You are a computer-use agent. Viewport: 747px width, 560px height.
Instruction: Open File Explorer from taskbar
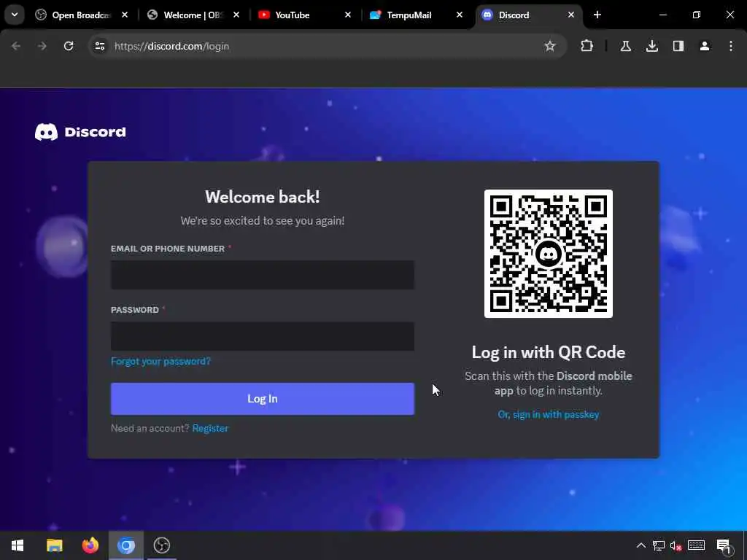[54, 545]
